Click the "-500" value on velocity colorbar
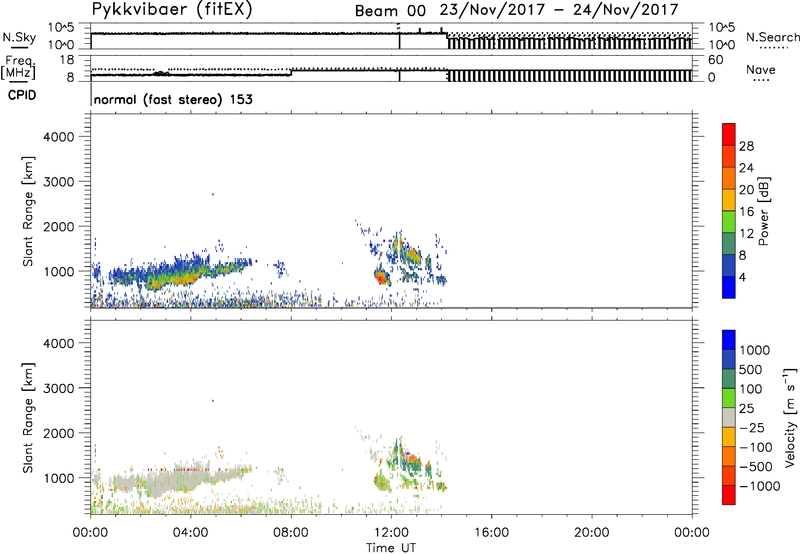 (x=756, y=467)
